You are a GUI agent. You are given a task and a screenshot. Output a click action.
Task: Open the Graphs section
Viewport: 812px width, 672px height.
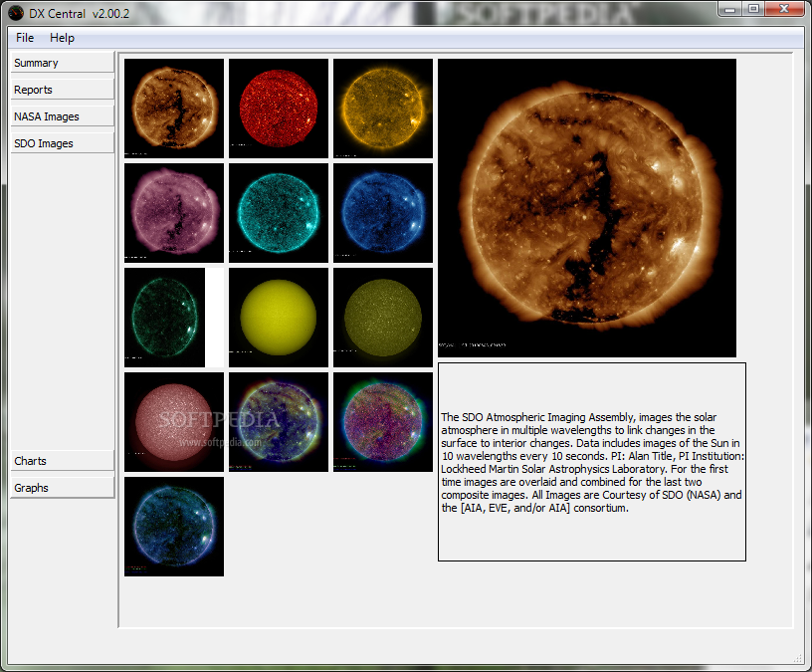62,488
